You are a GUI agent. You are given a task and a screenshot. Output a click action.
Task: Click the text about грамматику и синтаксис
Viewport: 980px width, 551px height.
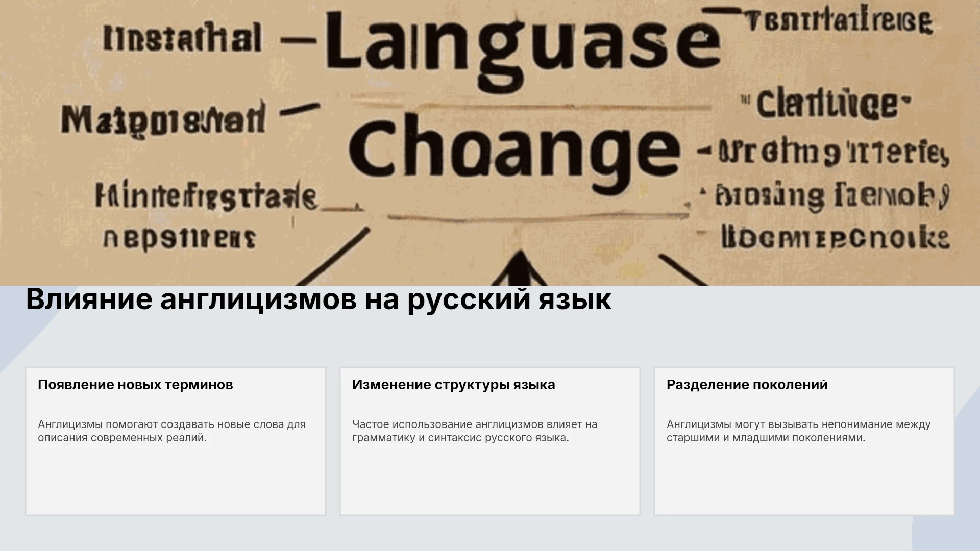click(x=475, y=431)
